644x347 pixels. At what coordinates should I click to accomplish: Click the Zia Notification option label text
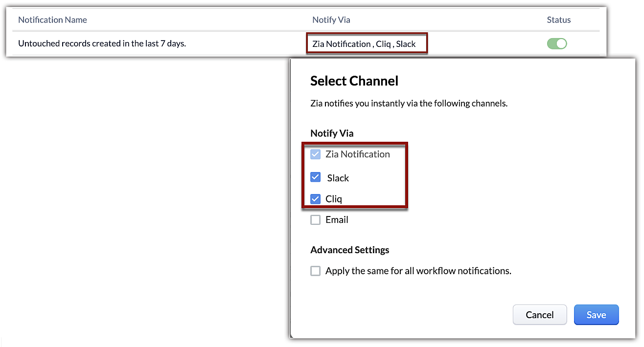click(x=357, y=154)
